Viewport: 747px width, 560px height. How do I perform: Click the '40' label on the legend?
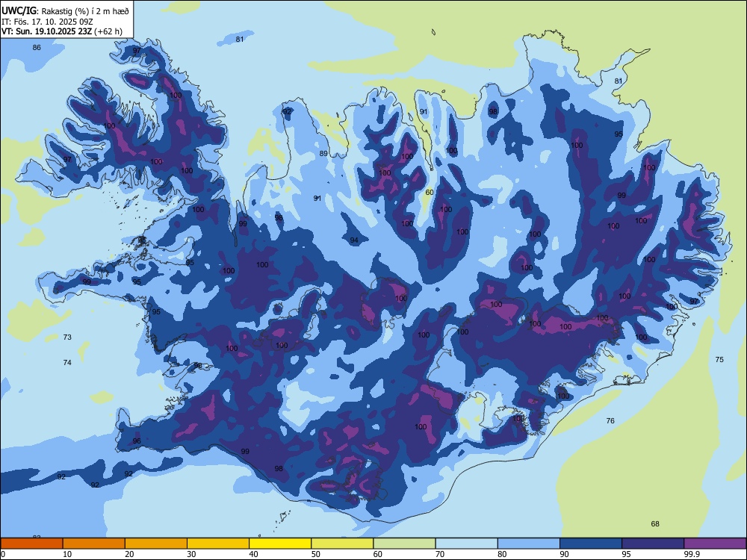click(x=254, y=554)
